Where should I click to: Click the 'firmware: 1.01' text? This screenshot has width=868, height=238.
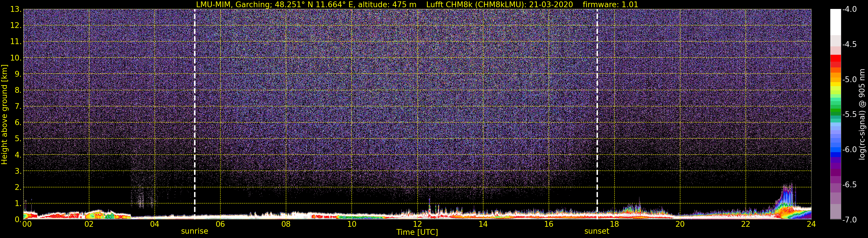click(x=610, y=5)
